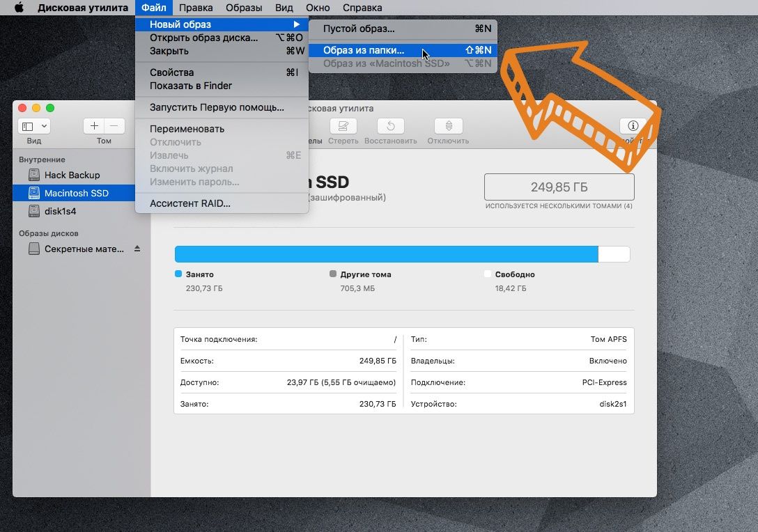Click the Внутренние sidebar header
The width and height of the screenshot is (758, 532).
click(42, 159)
